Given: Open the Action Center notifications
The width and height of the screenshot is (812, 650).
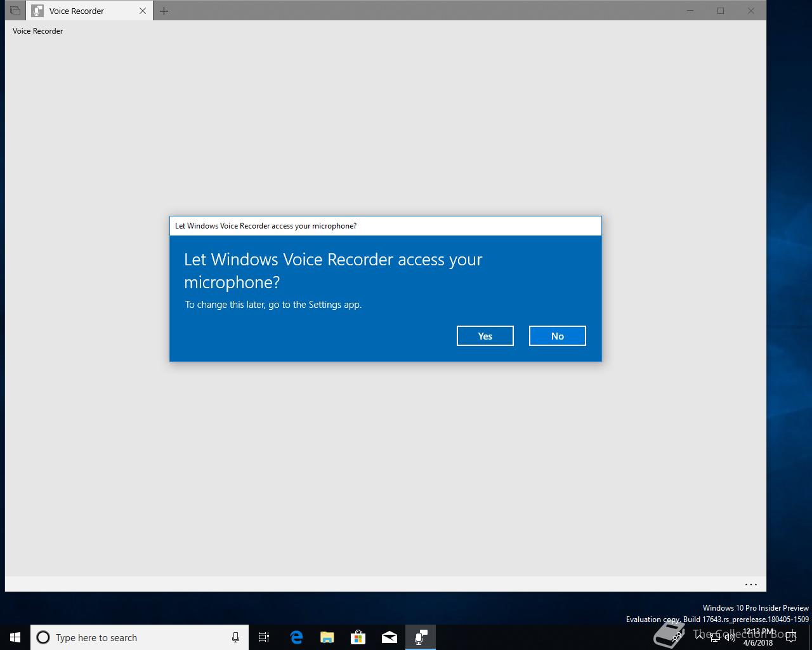Looking at the screenshot, I should [790, 637].
